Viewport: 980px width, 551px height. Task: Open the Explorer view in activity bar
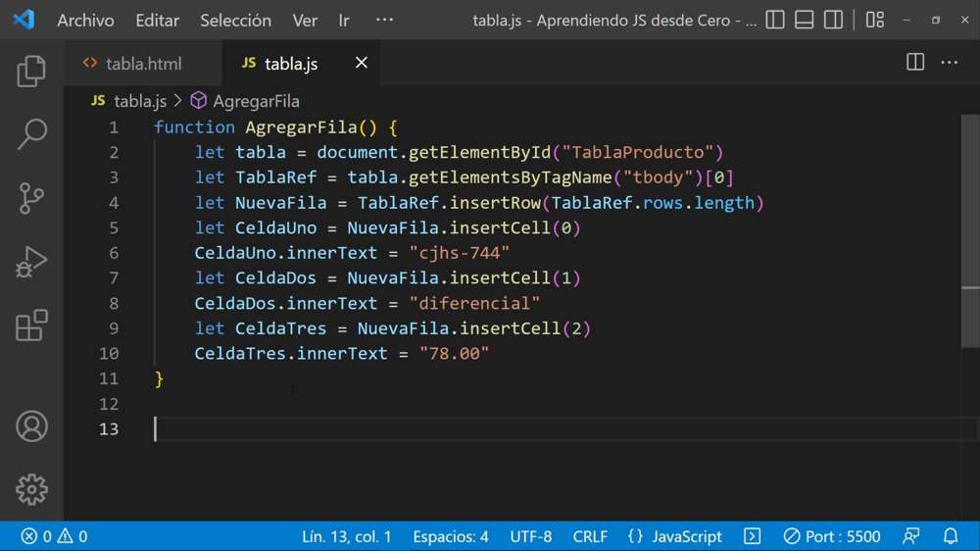coord(31,72)
